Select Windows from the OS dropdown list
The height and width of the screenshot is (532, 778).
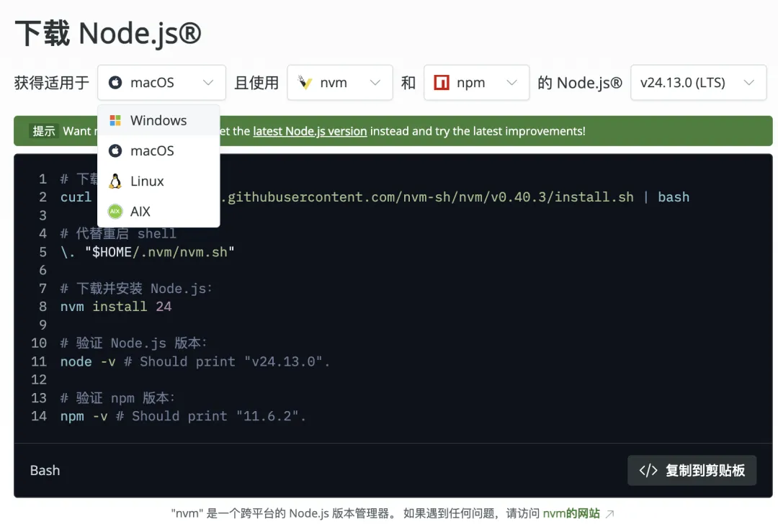tap(158, 120)
